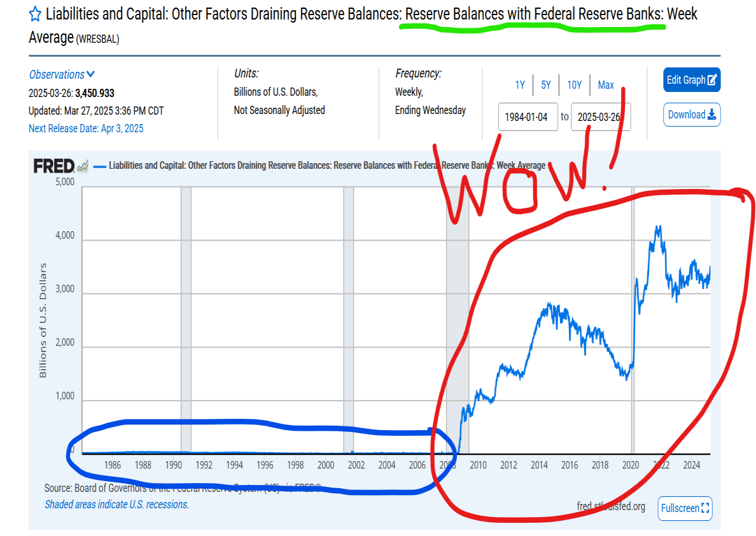Click the 'Ending Wednesday' text
756x536 pixels.
(x=430, y=110)
